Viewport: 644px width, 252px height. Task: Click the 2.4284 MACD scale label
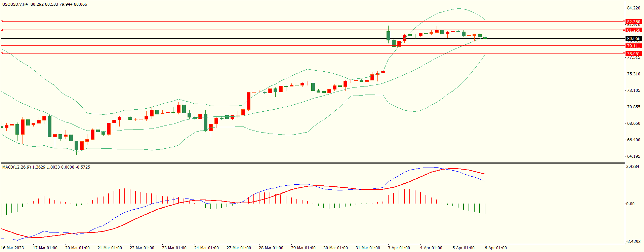633,167
